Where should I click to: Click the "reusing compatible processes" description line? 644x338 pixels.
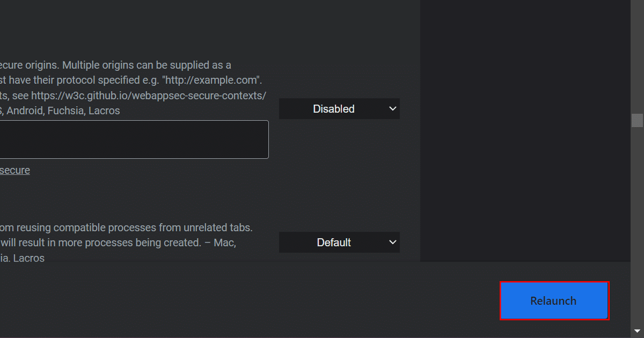126,227
